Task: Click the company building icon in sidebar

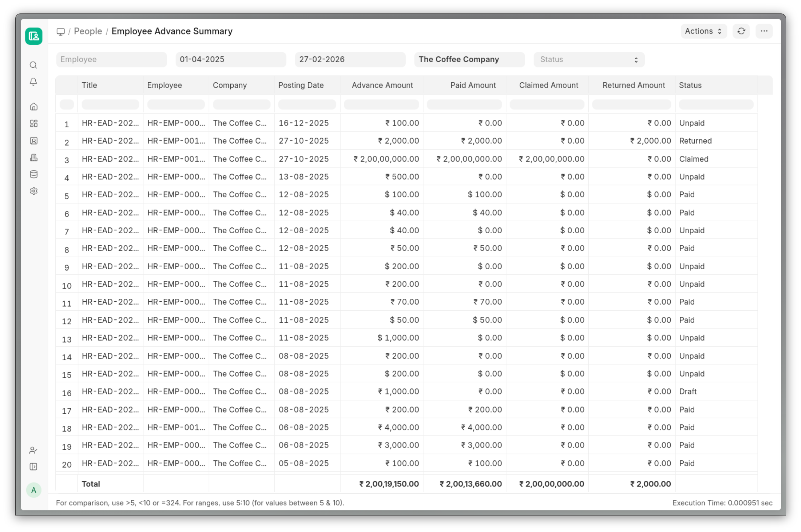Action: point(34,158)
